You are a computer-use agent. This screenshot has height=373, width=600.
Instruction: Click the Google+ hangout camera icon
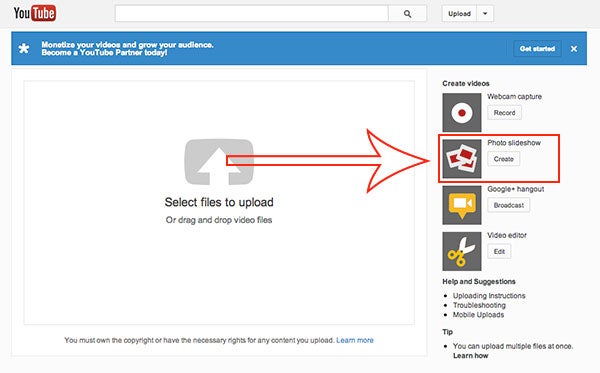pos(462,205)
